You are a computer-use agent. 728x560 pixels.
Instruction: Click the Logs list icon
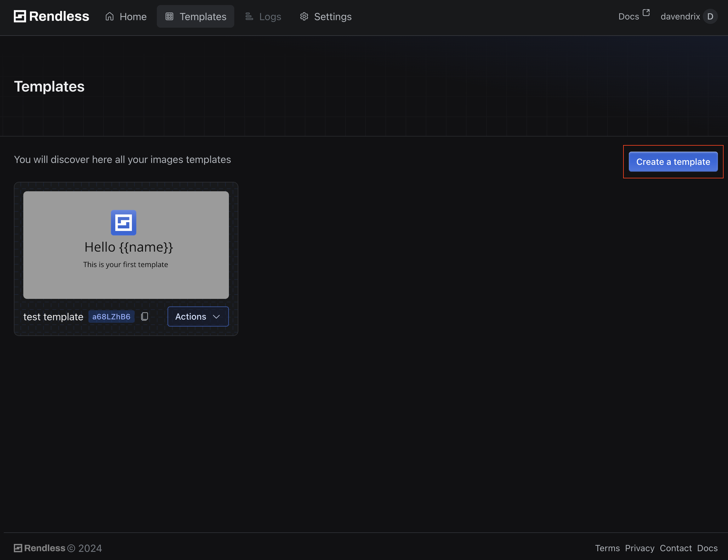[x=249, y=16]
